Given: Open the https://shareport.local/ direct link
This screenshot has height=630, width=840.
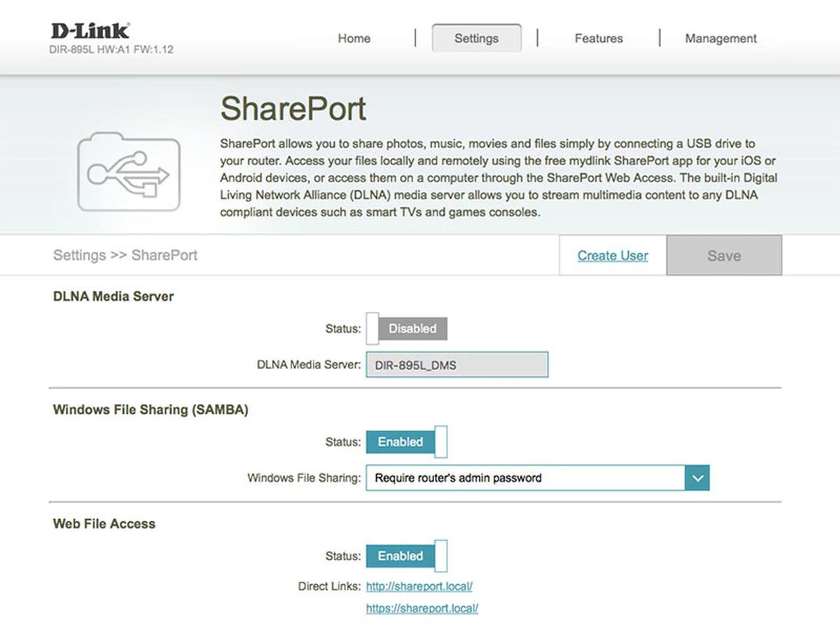Looking at the screenshot, I should click(422, 608).
